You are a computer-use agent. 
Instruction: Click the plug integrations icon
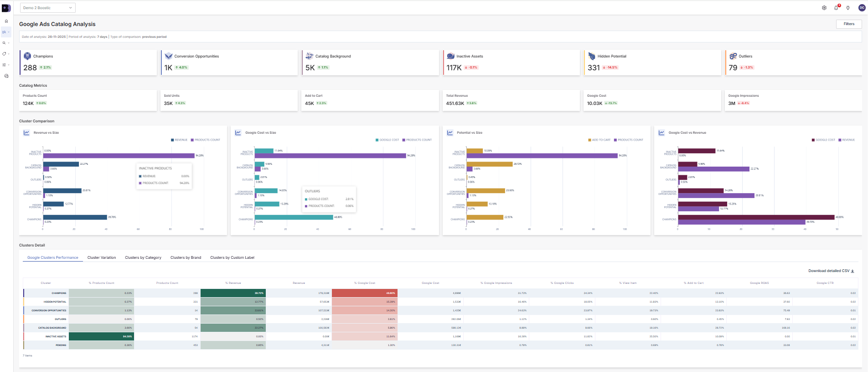848,8
